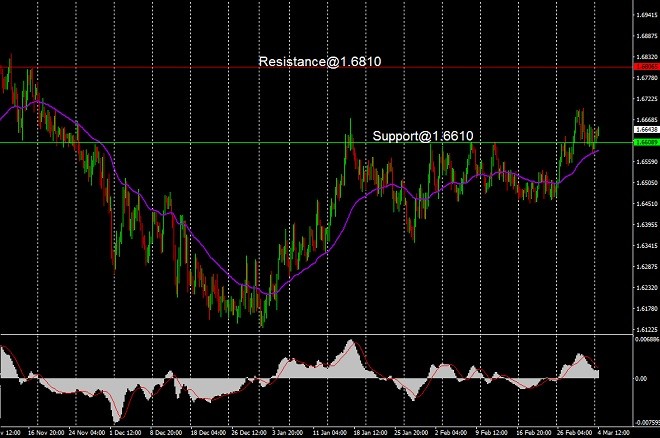Click the '4 Mar 12:00' time label
Viewport: 660px width, 438px height.
(613, 433)
